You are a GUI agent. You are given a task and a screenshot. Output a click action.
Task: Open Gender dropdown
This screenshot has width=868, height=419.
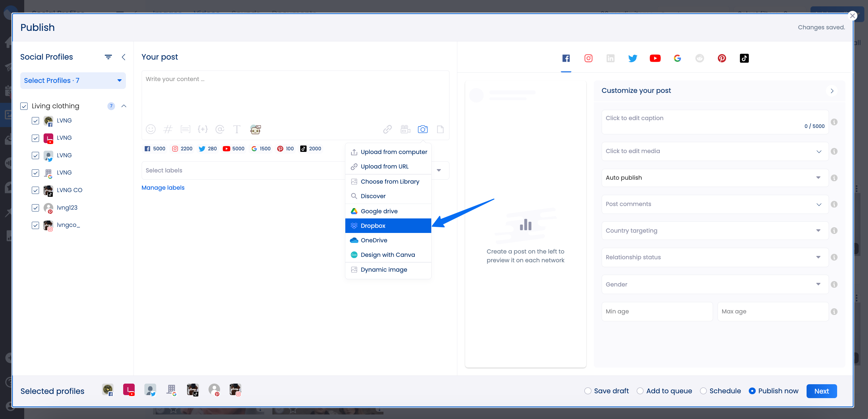(715, 285)
